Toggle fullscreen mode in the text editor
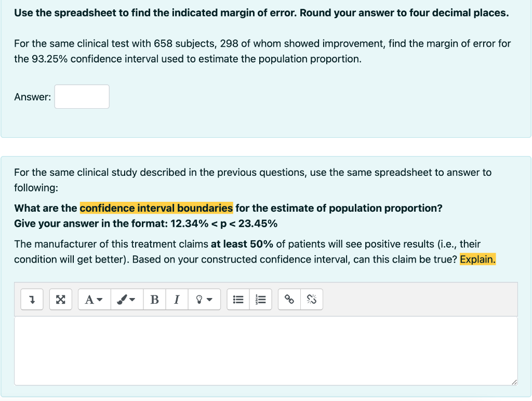 coord(60,299)
